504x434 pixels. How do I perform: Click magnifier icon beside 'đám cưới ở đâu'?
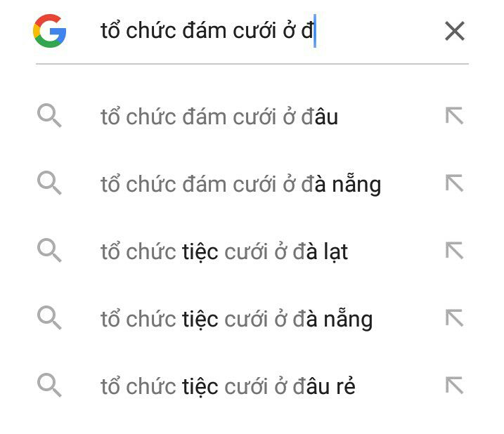[x=49, y=115]
